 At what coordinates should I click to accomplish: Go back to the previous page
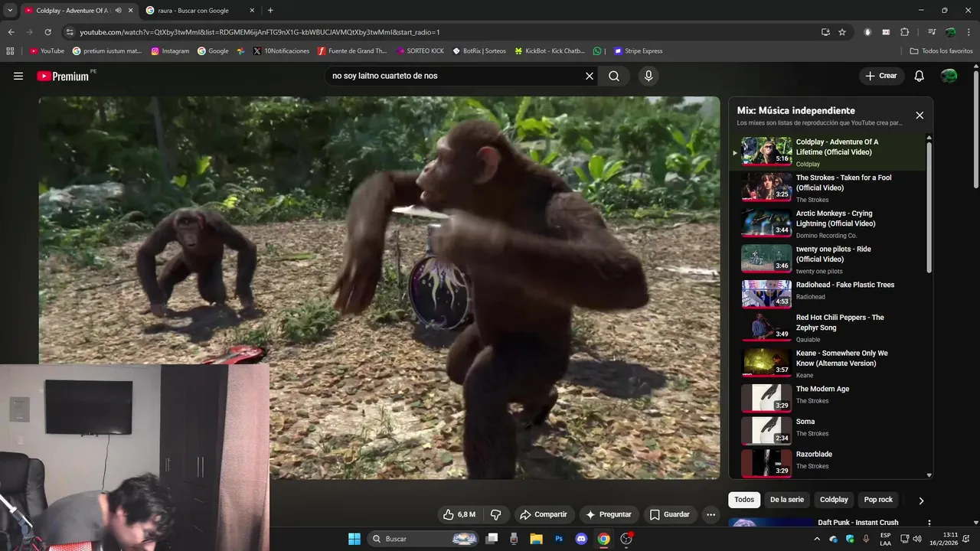[x=11, y=32]
